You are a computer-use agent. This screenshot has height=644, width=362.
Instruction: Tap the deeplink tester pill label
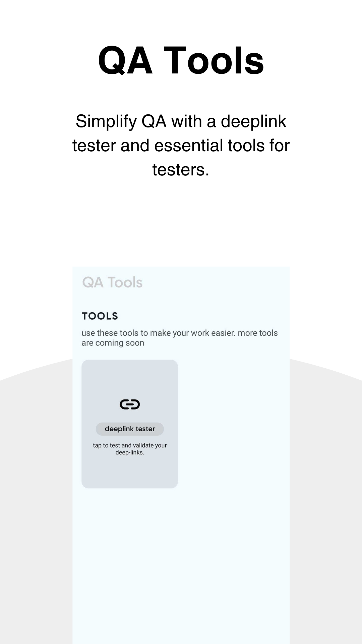[130, 429]
